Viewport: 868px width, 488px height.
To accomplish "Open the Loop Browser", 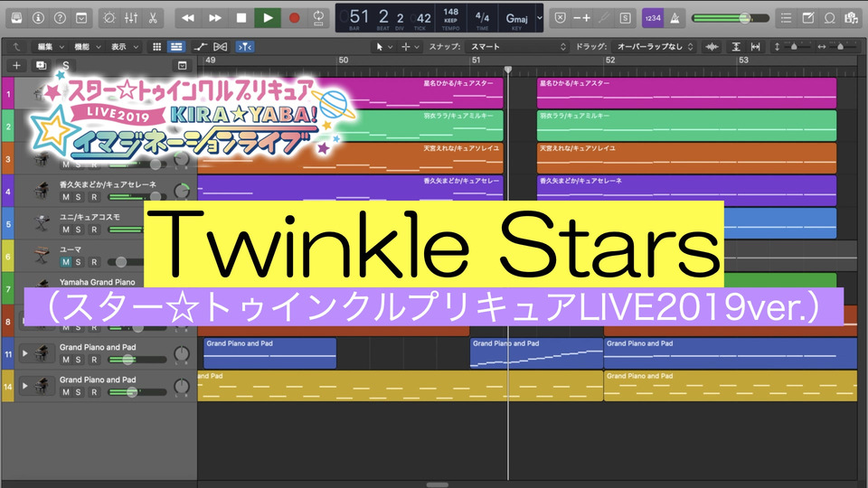I will point(830,18).
